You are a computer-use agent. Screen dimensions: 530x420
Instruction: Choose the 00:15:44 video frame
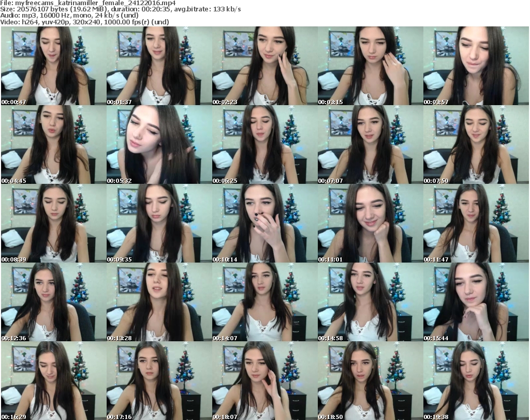476,302
